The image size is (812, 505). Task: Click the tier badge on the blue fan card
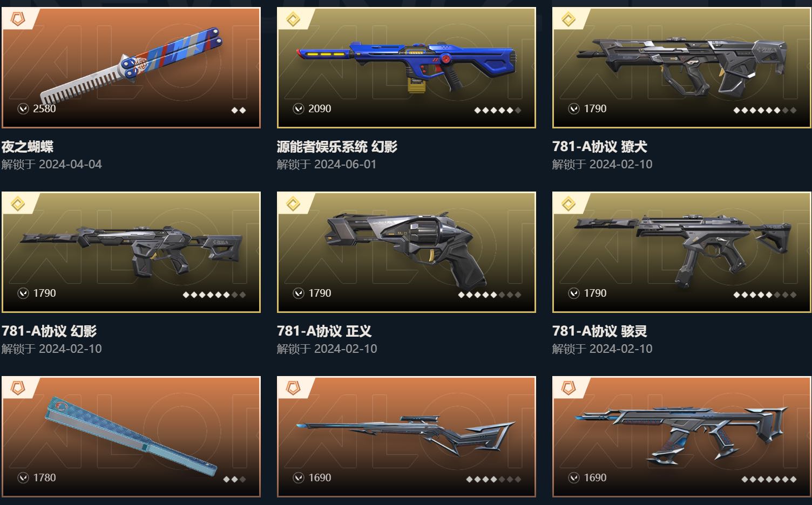17,389
